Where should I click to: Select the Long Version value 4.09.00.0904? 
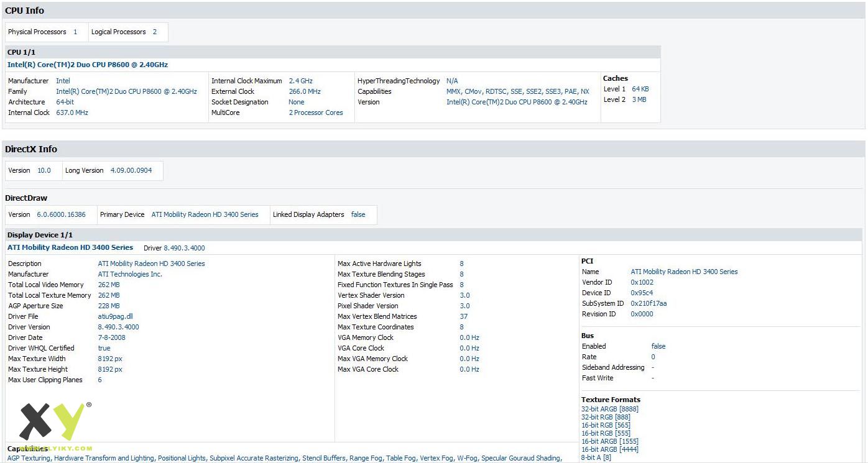coord(131,170)
